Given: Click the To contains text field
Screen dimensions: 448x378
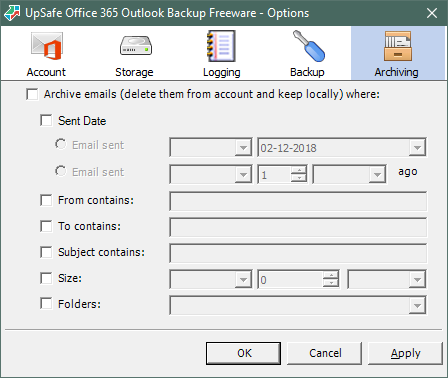Looking at the screenshot, I should point(298,227).
